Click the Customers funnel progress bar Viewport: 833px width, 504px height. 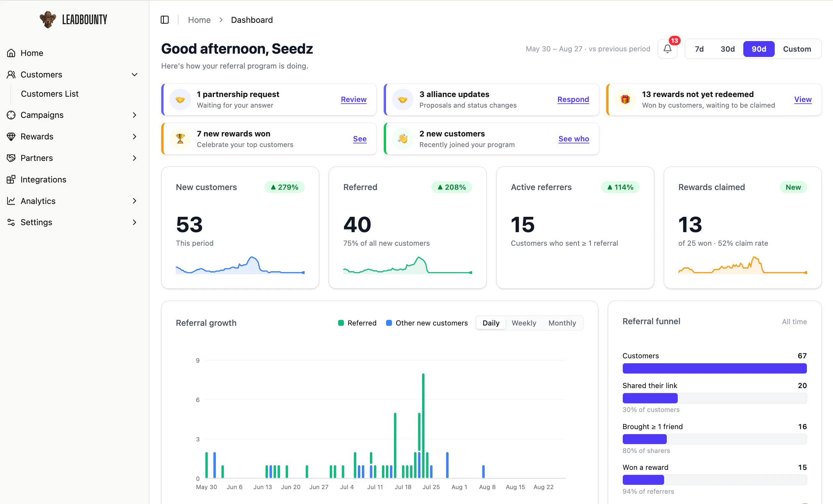click(x=714, y=369)
